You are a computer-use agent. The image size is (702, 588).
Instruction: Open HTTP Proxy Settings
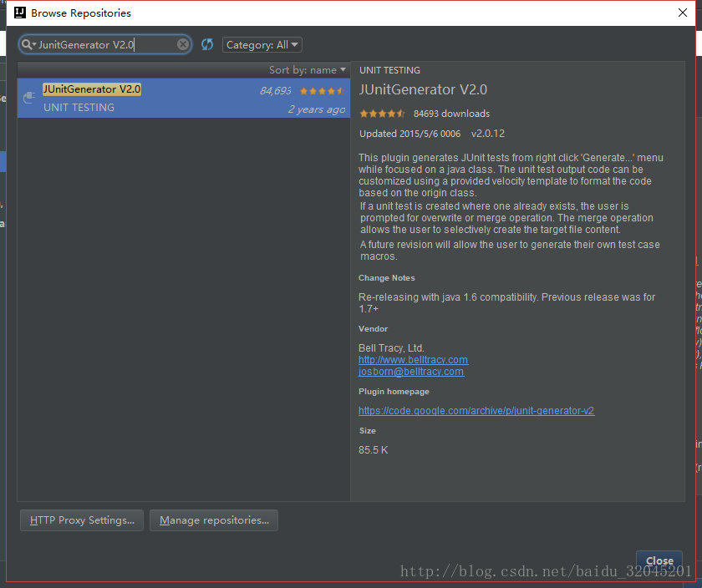[82, 520]
